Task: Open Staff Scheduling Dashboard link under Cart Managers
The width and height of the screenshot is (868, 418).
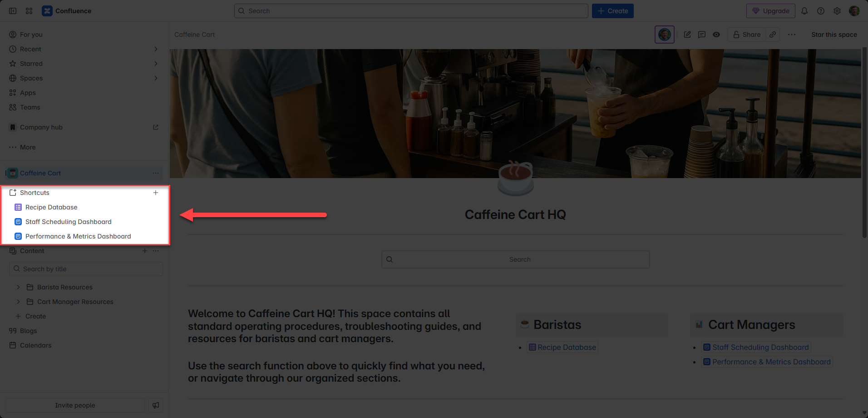Action: coord(760,347)
